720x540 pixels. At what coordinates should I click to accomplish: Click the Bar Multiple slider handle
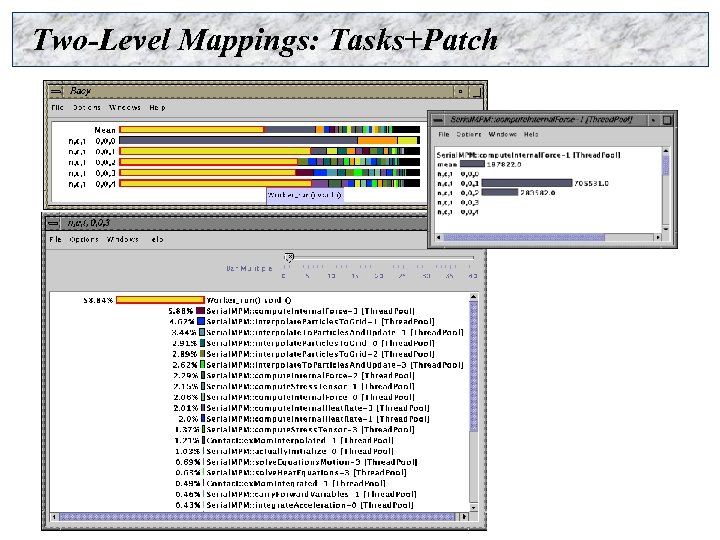(x=289, y=257)
